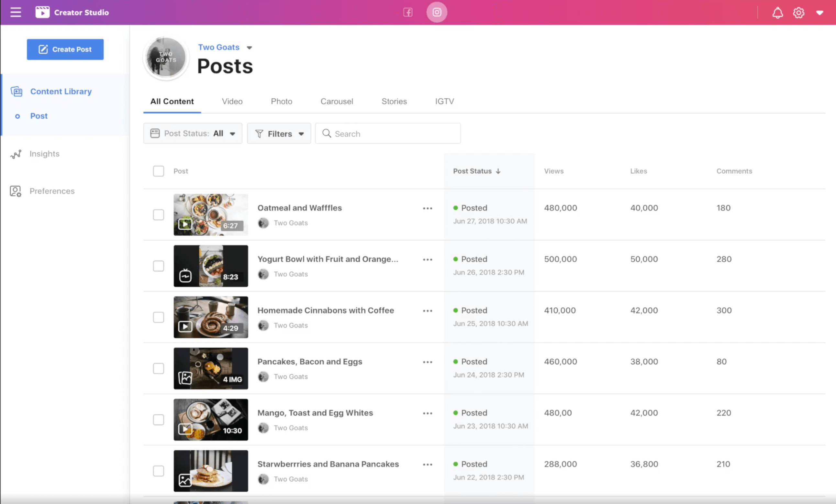Open the Oatmeal and Wafffles video thumbnail

(211, 215)
